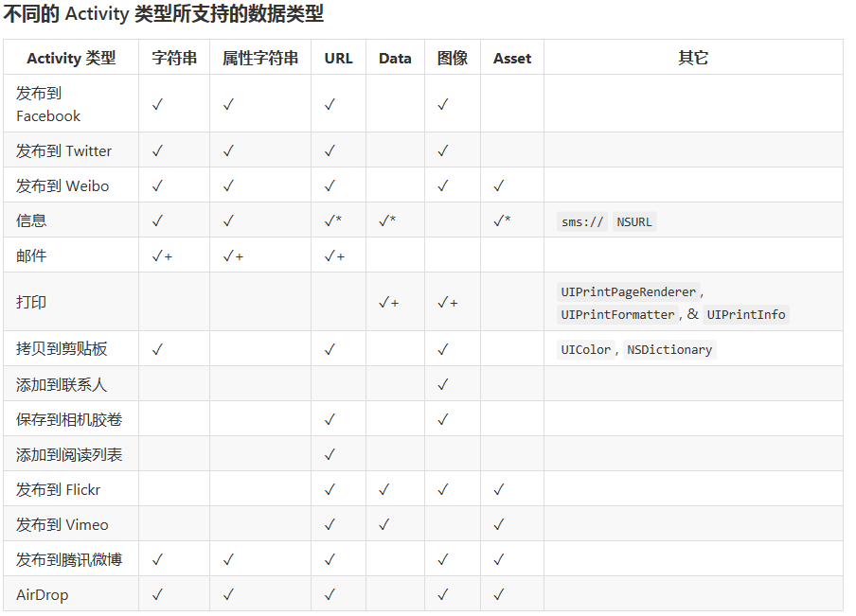Click the 字符串 column header
This screenshot has height=616, width=856.
coord(174,58)
